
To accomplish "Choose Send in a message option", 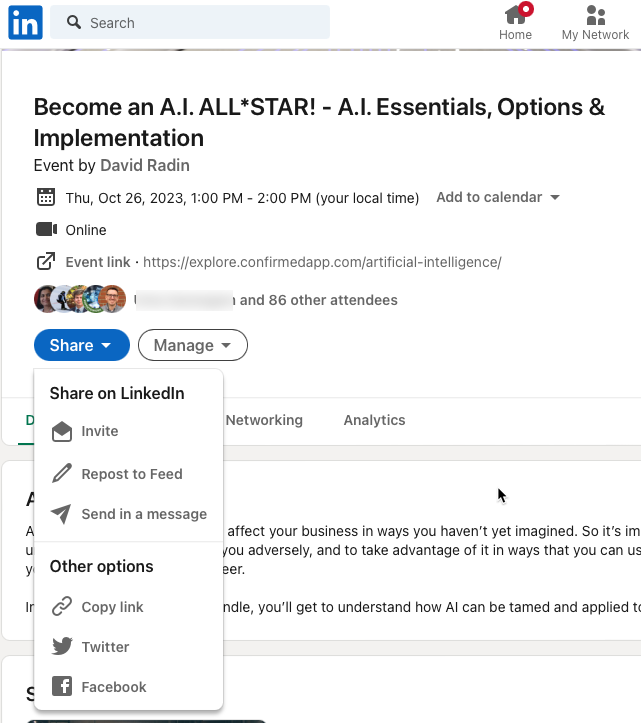I will 144,514.
